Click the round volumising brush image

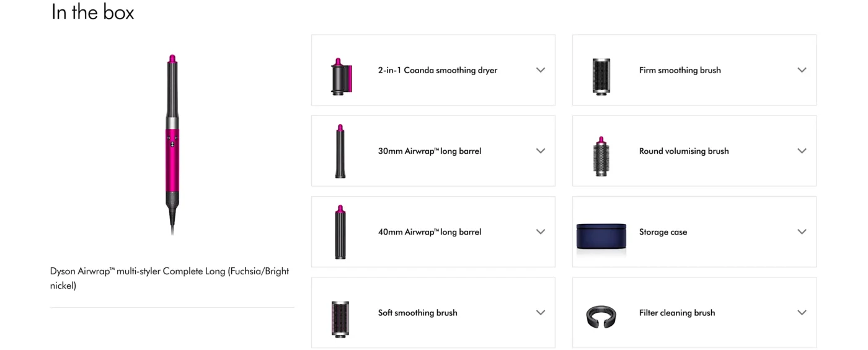pos(600,156)
